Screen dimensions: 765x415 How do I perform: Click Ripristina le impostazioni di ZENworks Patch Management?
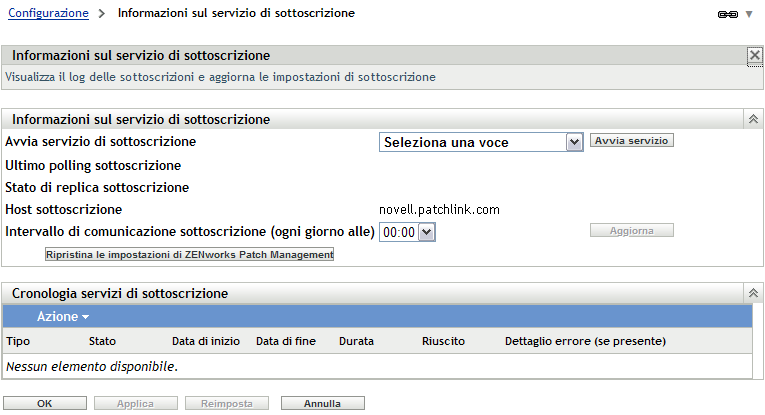tap(189, 255)
